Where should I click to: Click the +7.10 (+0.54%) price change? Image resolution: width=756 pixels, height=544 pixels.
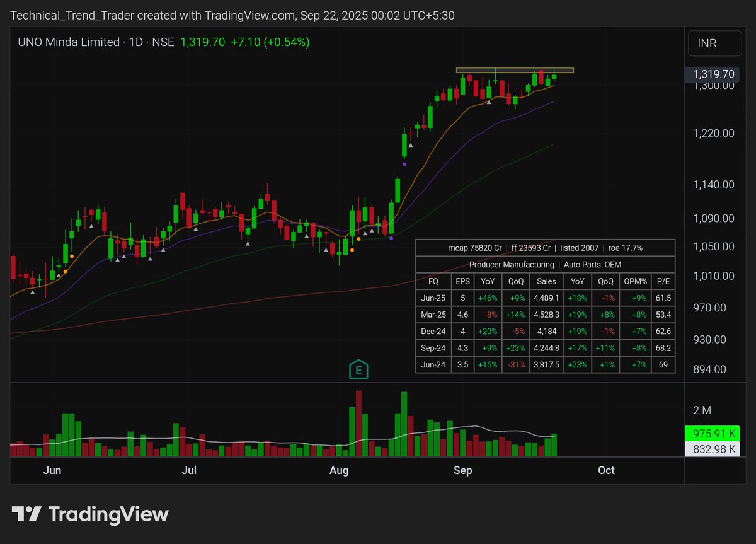pos(270,42)
